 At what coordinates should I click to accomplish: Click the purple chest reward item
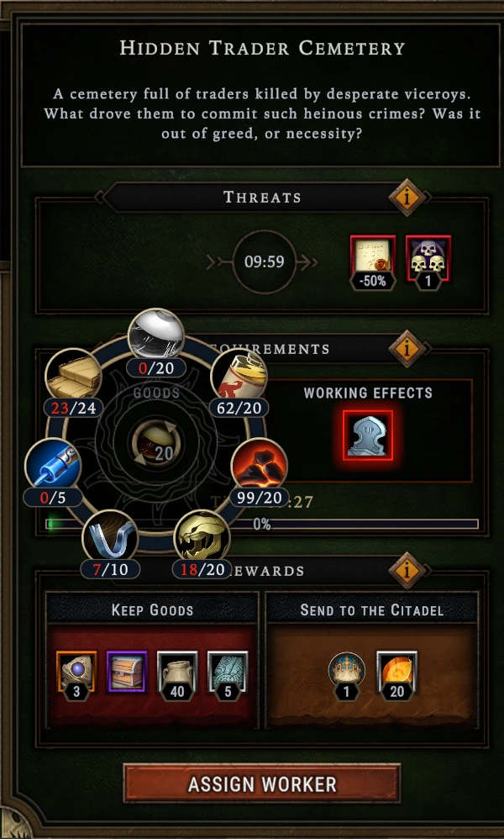pyautogui.click(x=127, y=672)
